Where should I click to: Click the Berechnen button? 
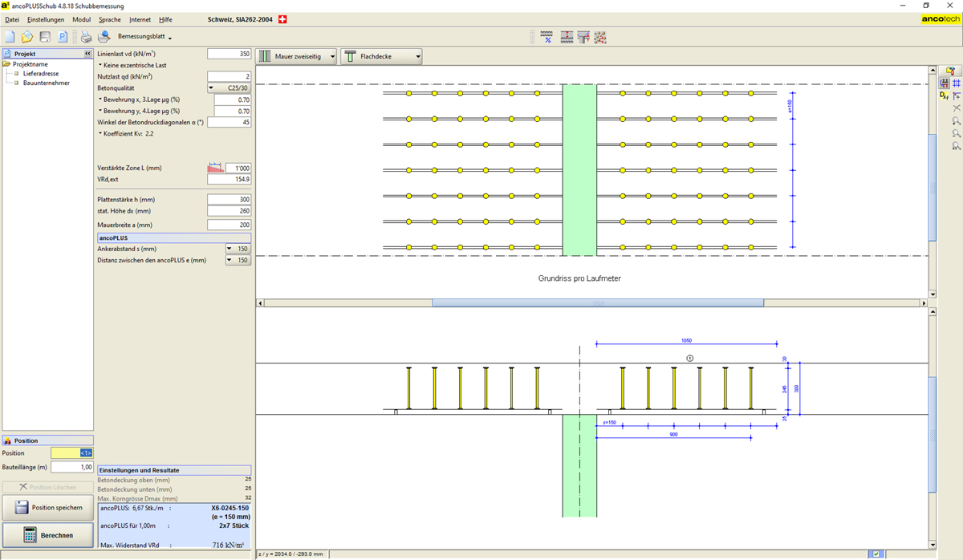tap(47, 535)
